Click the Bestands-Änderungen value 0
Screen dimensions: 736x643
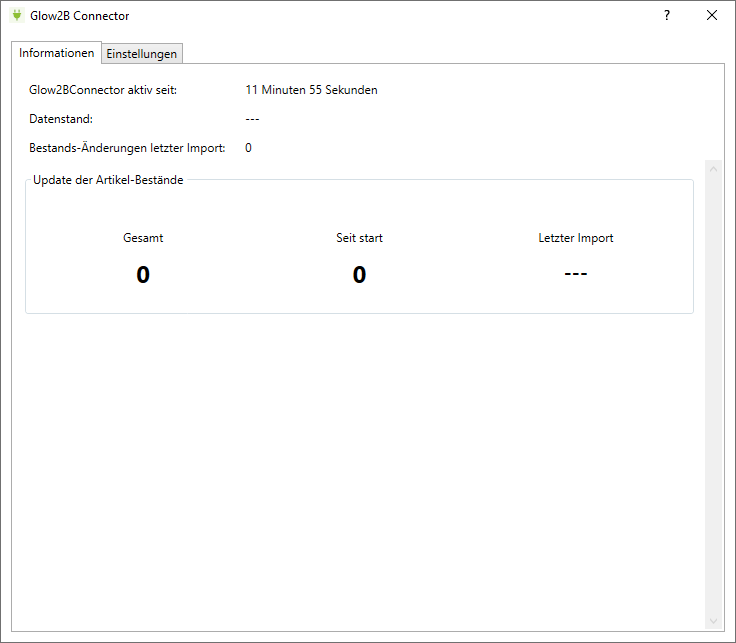[248, 148]
